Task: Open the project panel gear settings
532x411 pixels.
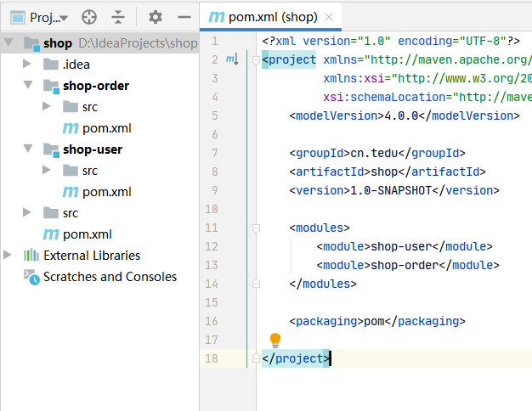Action: click(156, 17)
